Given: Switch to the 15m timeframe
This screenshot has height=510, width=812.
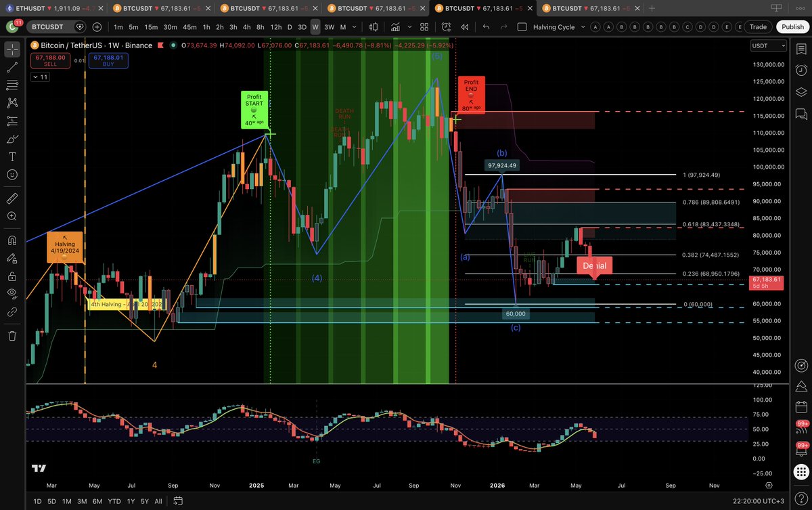Looking at the screenshot, I should 151,27.
